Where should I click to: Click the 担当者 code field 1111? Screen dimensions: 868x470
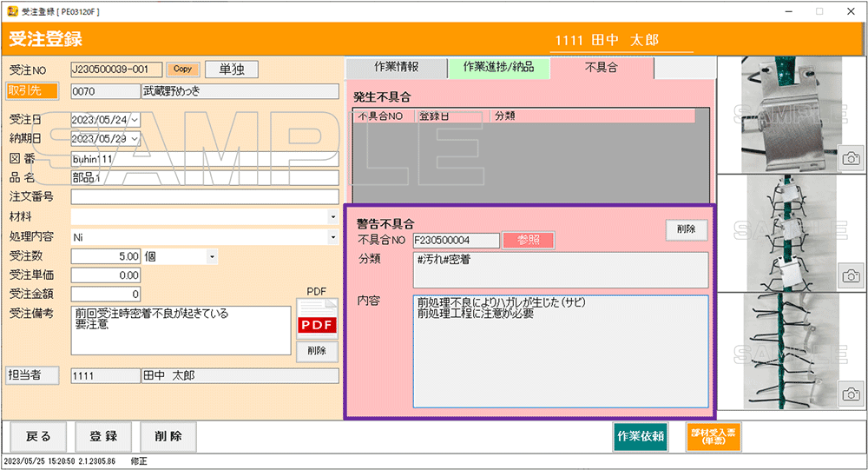[x=105, y=376]
